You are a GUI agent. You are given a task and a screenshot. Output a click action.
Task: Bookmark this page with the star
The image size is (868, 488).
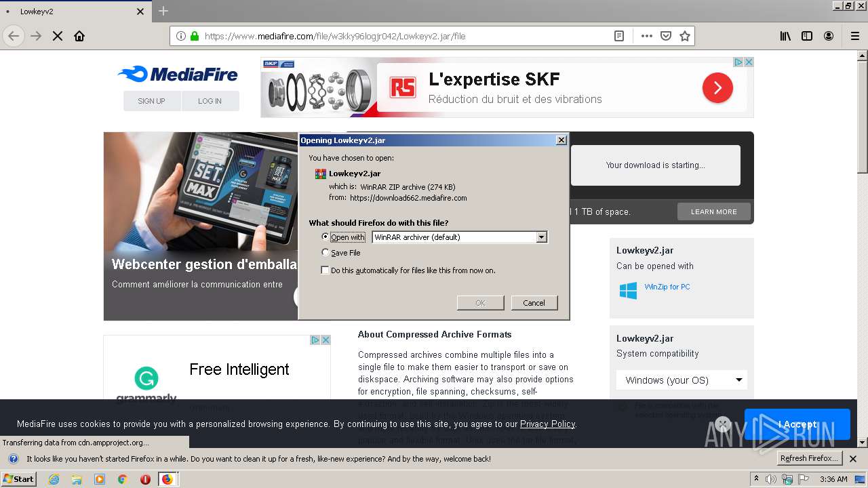[685, 36]
